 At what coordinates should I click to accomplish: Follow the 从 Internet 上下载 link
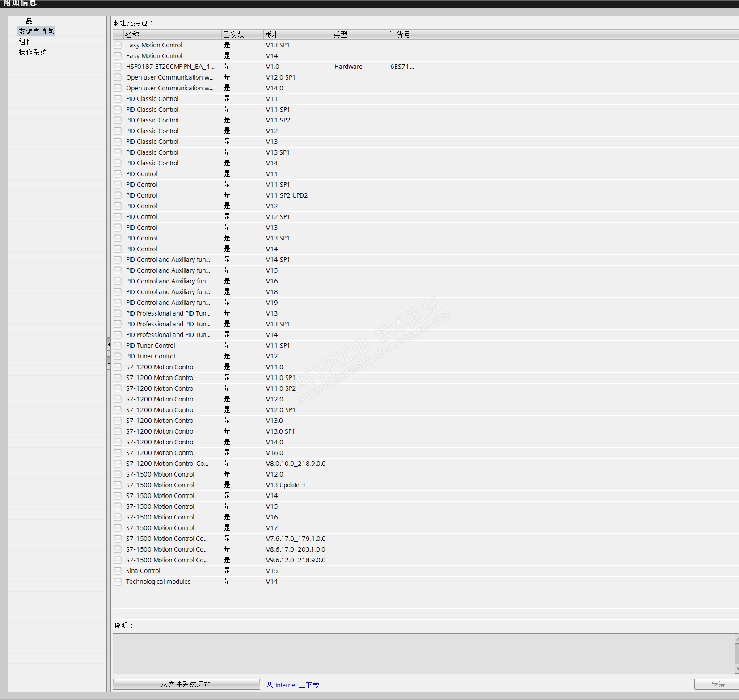point(293,685)
